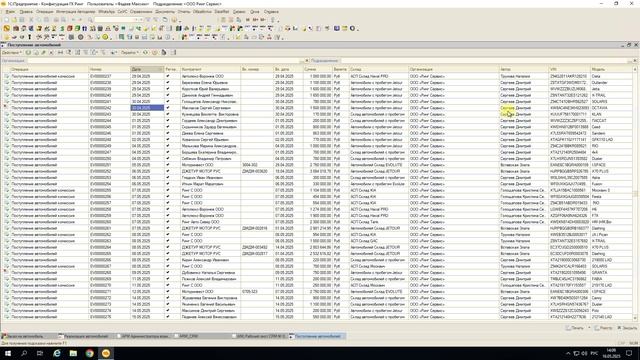Click the Cut icon in main toolbar

pos(31,20)
